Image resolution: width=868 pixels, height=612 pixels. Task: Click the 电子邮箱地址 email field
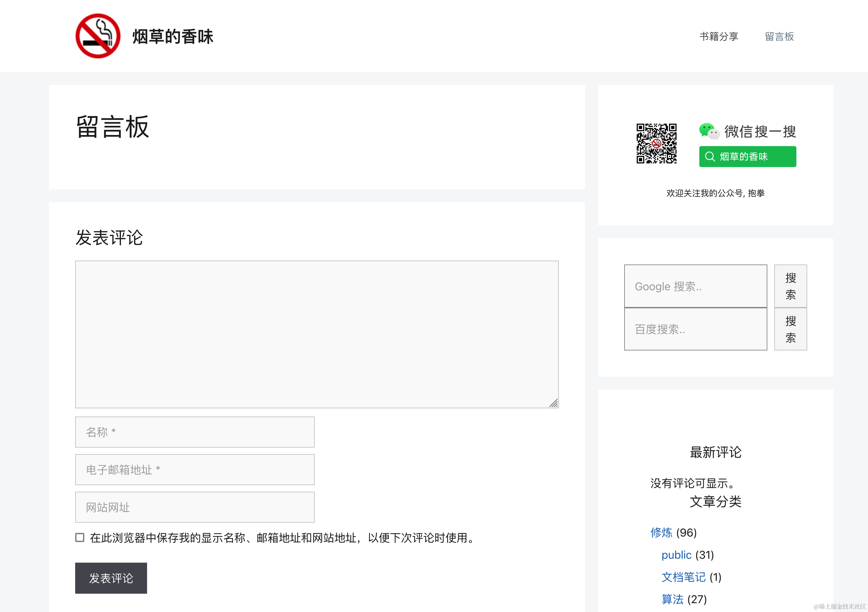coord(195,469)
